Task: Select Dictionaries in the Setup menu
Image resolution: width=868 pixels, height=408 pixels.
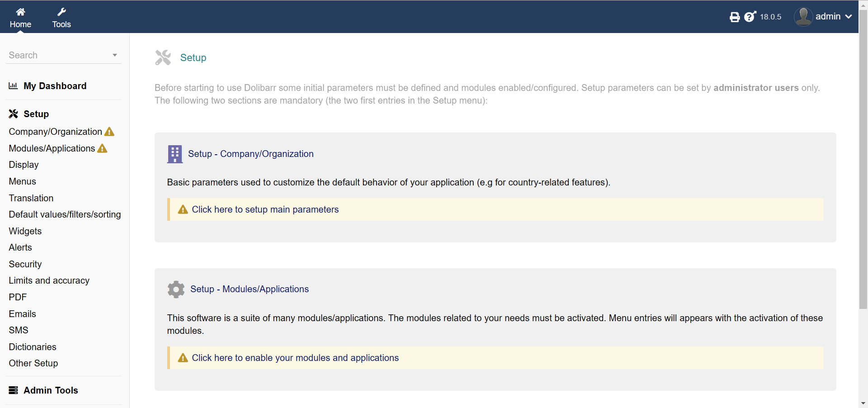Action: pyautogui.click(x=33, y=347)
